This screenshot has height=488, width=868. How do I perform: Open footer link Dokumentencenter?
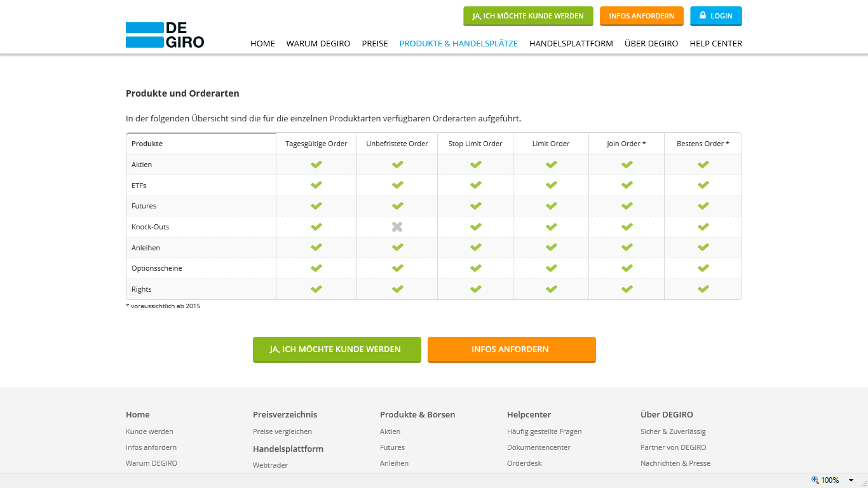pyautogui.click(x=539, y=447)
